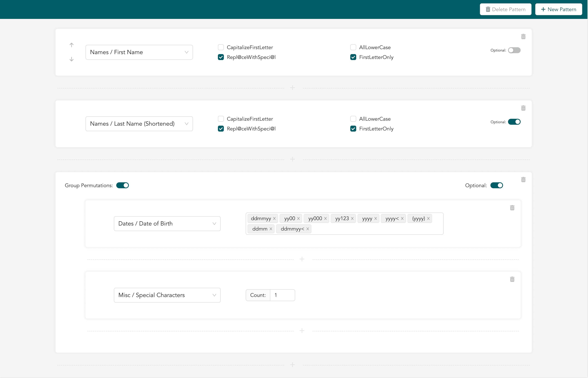This screenshot has width=588, height=378.
Task: Open the Names / First Name dropdown
Action: pos(139,52)
